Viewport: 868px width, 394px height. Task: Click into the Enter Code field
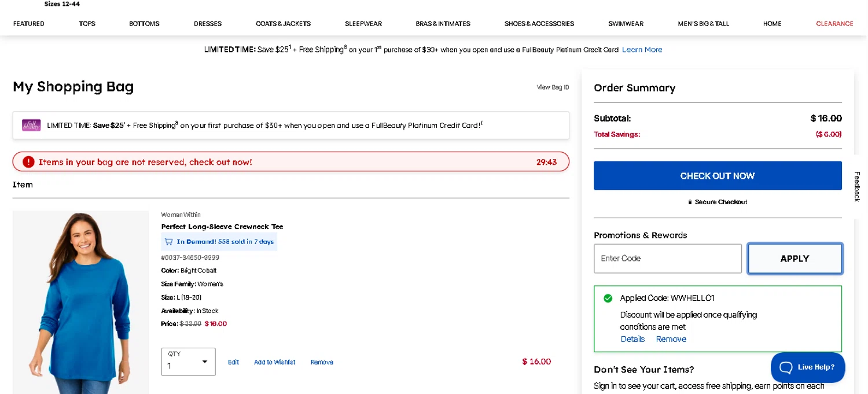tap(667, 259)
